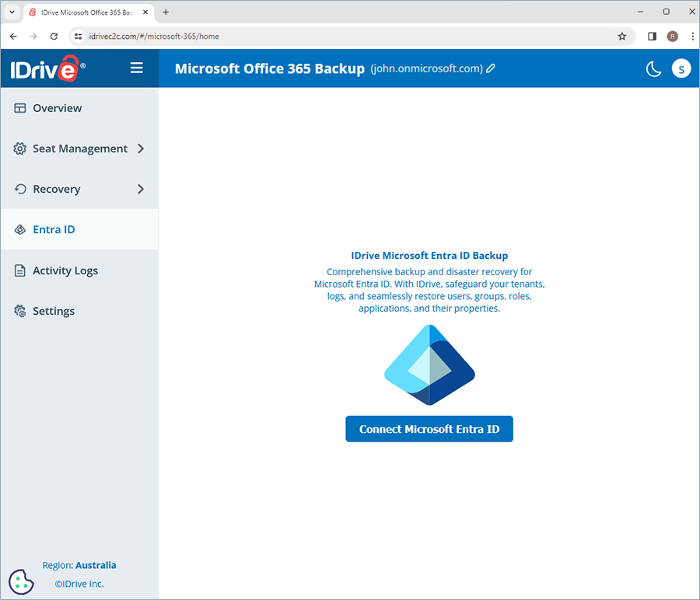Select the IDrive Microsoft Office 365 tab

88,12
